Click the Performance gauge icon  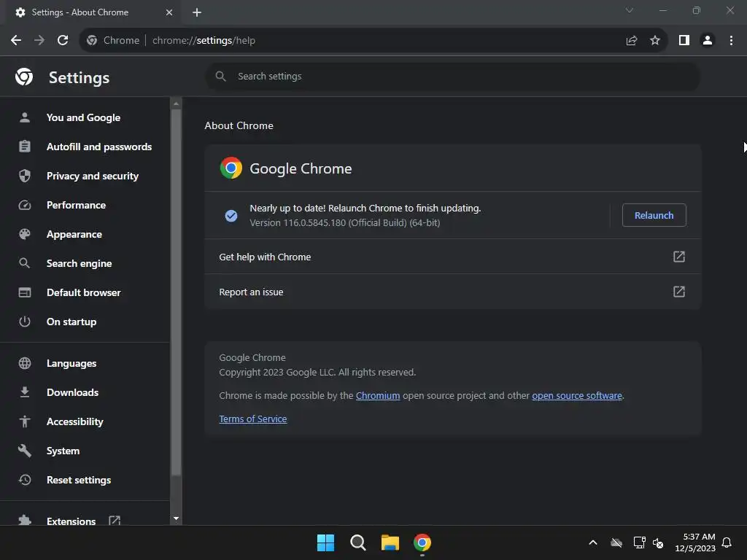click(25, 205)
